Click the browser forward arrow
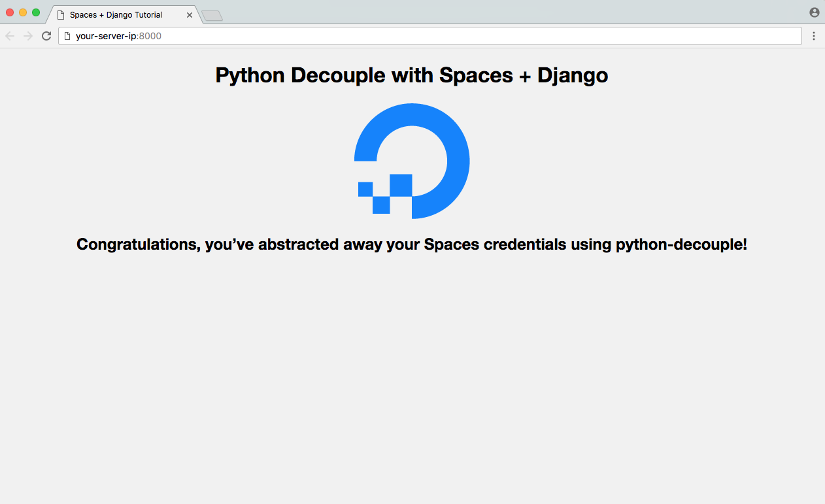The image size is (825, 504). pyautogui.click(x=28, y=36)
